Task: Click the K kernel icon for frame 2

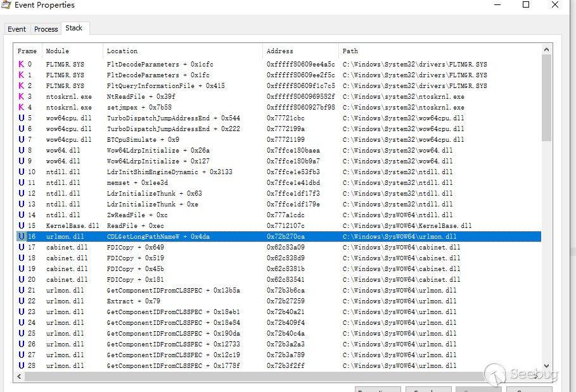Action: tap(22, 85)
